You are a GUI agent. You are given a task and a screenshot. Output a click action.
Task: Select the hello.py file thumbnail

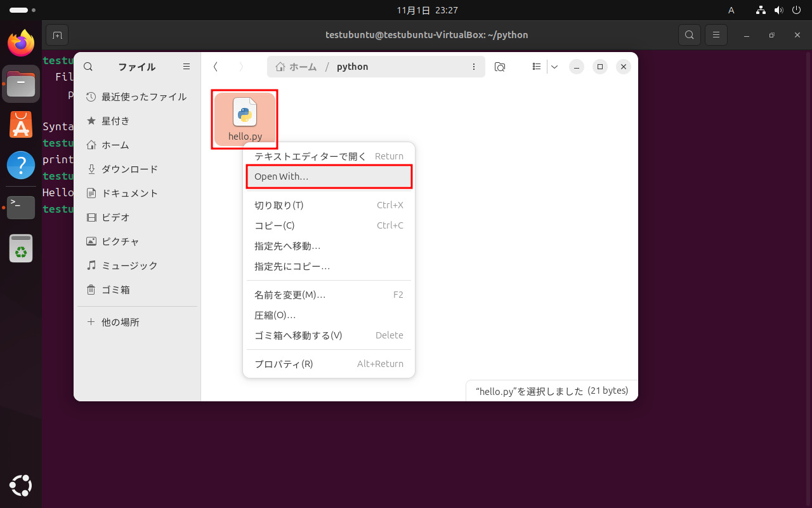pyautogui.click(x=244, y=114)
